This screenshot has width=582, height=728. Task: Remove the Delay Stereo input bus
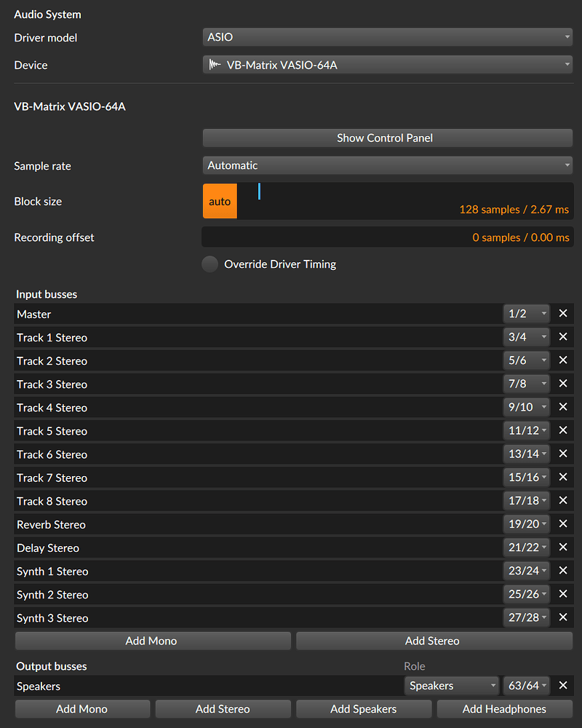click(x=562, y=547)
